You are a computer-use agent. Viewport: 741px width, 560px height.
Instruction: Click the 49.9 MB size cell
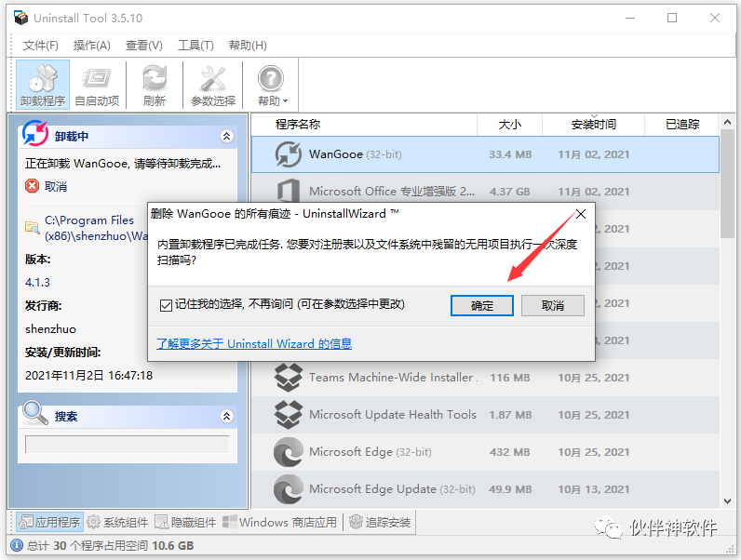(510, 489)
